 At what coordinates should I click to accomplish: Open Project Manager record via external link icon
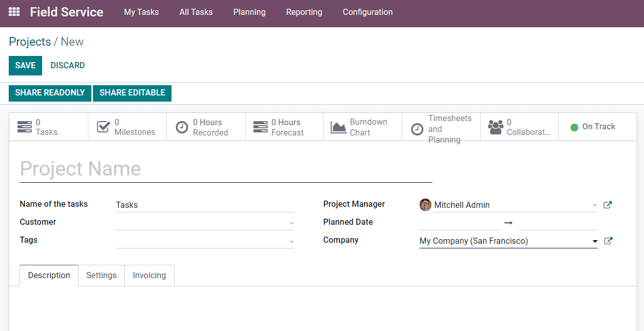608,204
